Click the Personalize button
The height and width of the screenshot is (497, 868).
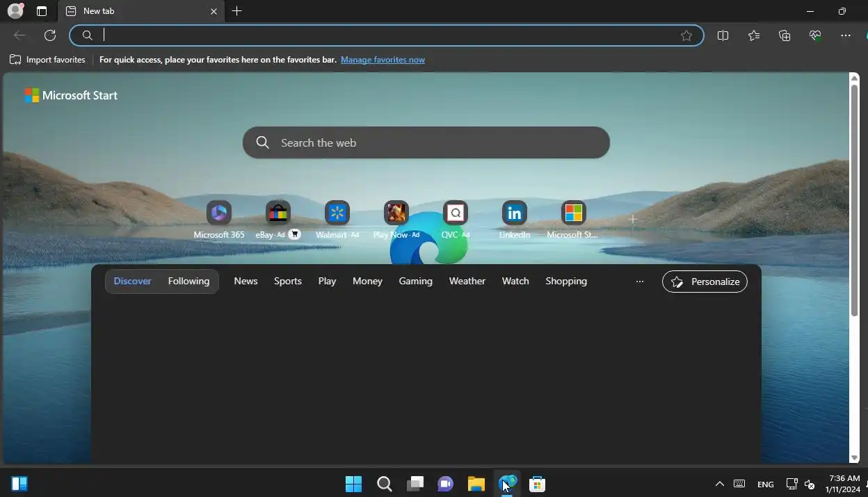[705, 282]
